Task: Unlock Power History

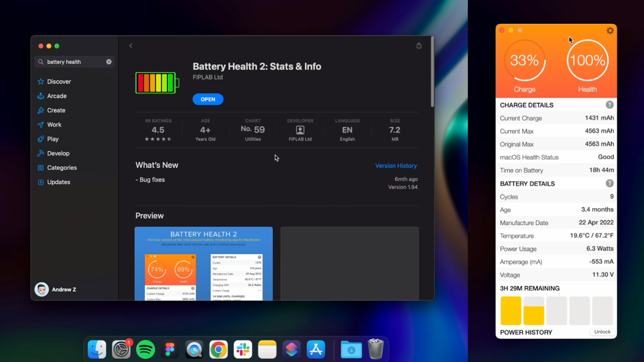Action: click(603, 332)
